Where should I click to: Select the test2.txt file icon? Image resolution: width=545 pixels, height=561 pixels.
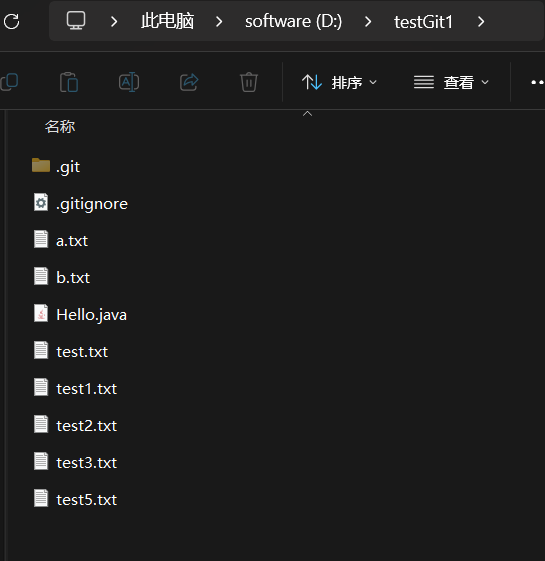(41, 424)
